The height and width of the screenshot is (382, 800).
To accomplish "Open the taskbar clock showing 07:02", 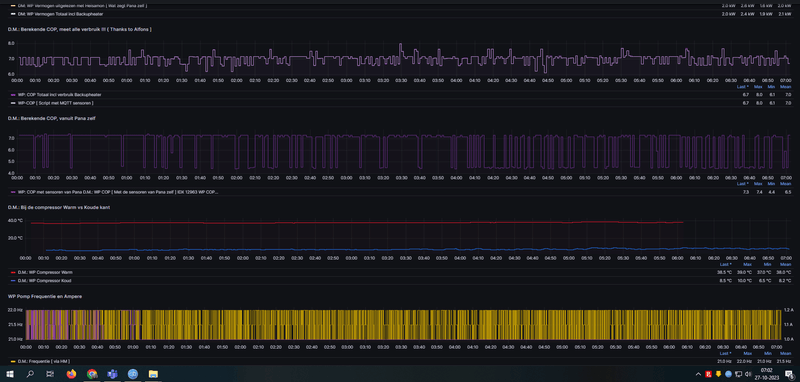I will tap(766, 370).
